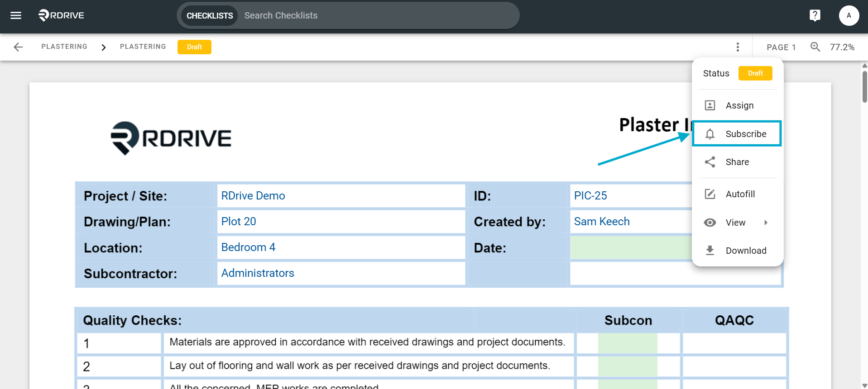
Task: Click the scrollbar up arrow
Action: tap(864, 66)
